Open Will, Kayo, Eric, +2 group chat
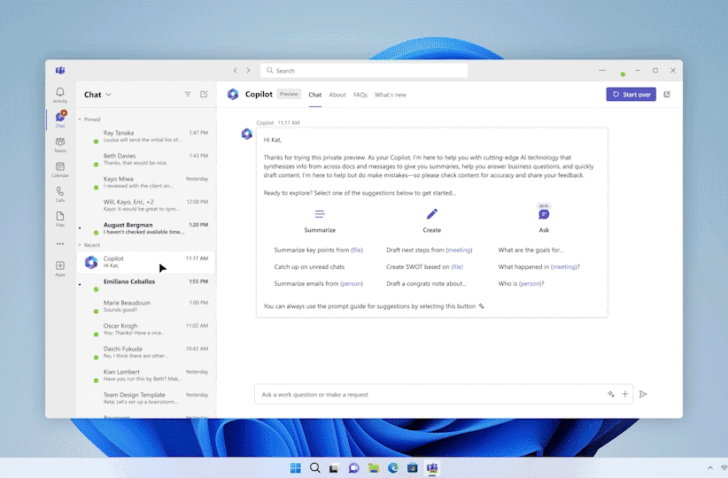The image size is (728, 478). tap(146, 205)
